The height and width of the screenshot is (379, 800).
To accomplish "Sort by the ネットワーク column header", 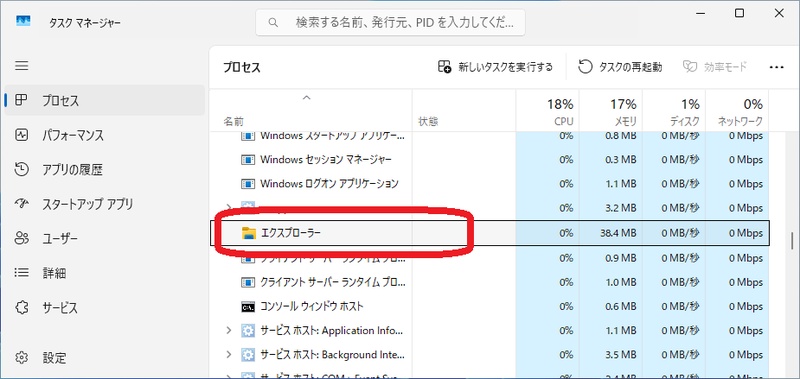I will pyautogui.click(x=737, y=111).
